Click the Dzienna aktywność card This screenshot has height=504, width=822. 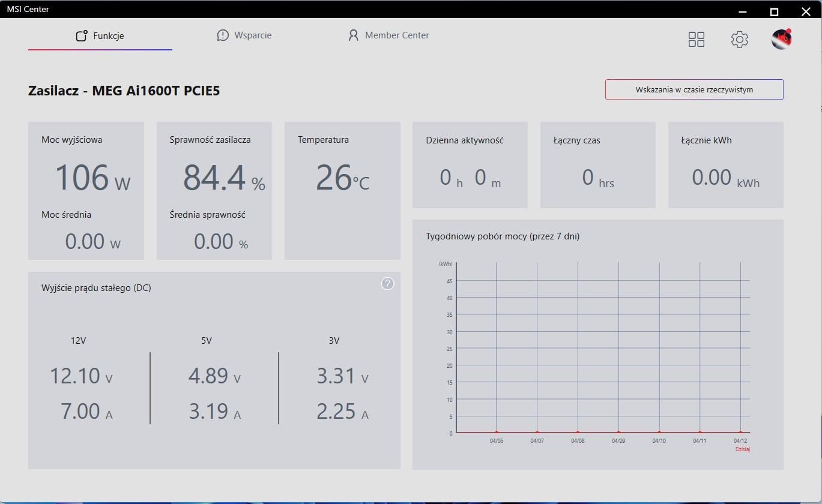(470, 165)
